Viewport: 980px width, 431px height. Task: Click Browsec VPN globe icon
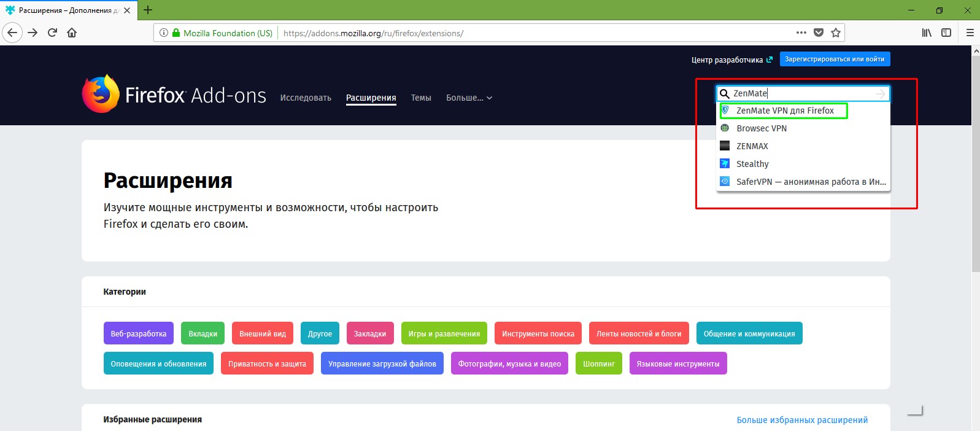[725, 128]
